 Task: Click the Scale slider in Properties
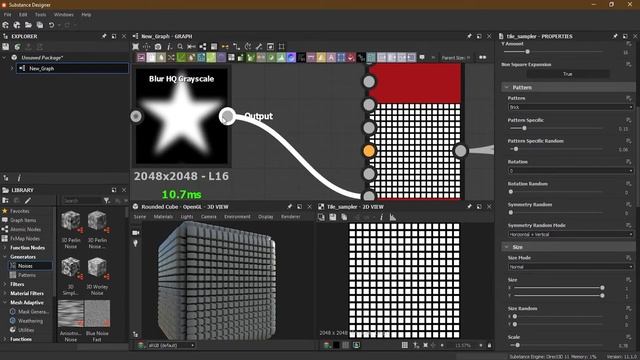tap(558, 345)
